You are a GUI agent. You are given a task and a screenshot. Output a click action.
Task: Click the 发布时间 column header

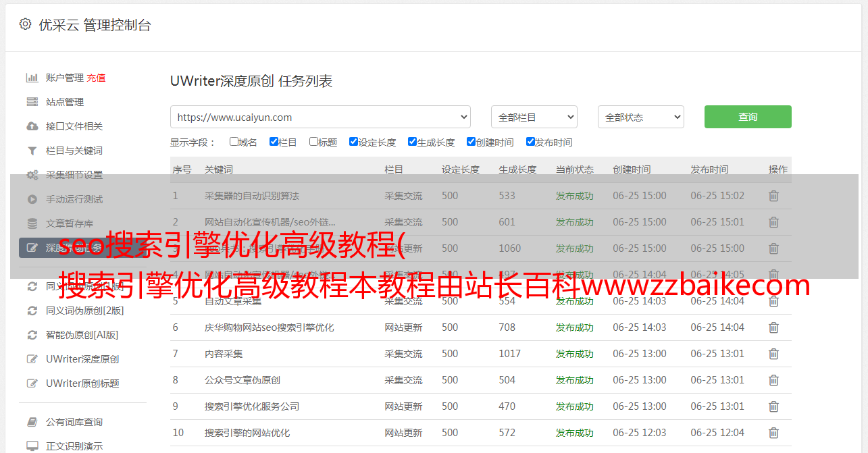pos(709,169)
